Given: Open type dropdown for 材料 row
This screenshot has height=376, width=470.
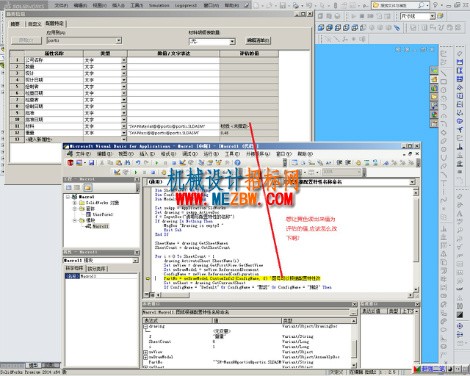Looking at the screenshot, I should 124,126.
